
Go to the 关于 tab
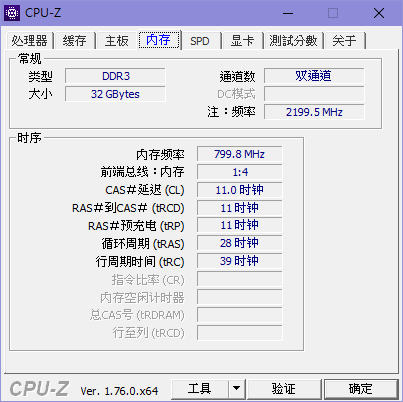point(344,41)
